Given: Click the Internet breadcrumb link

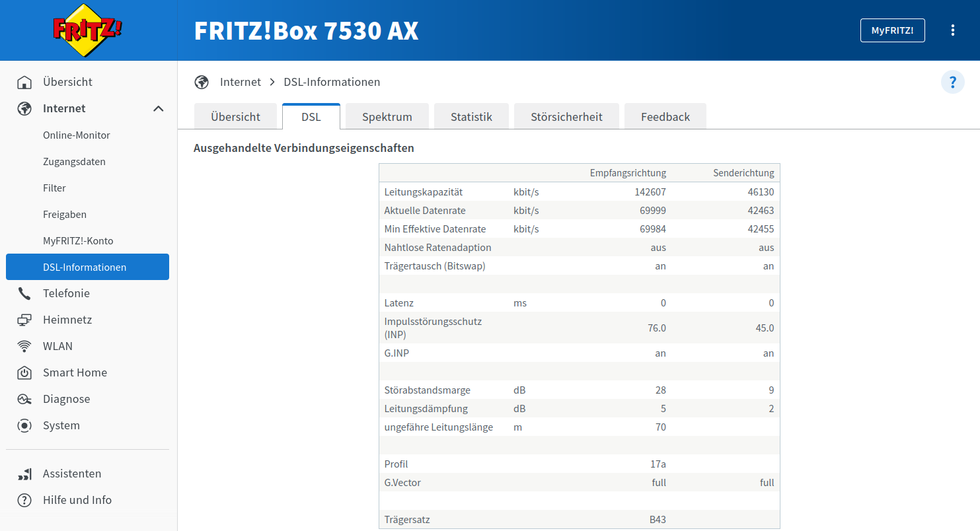Looking at the screenshot, I should 241,82.
